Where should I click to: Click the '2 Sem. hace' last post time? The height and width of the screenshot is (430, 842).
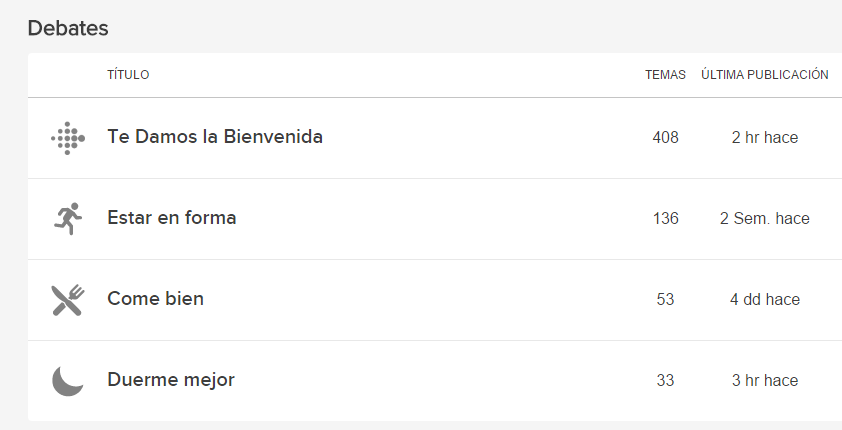tap(765, 218)
